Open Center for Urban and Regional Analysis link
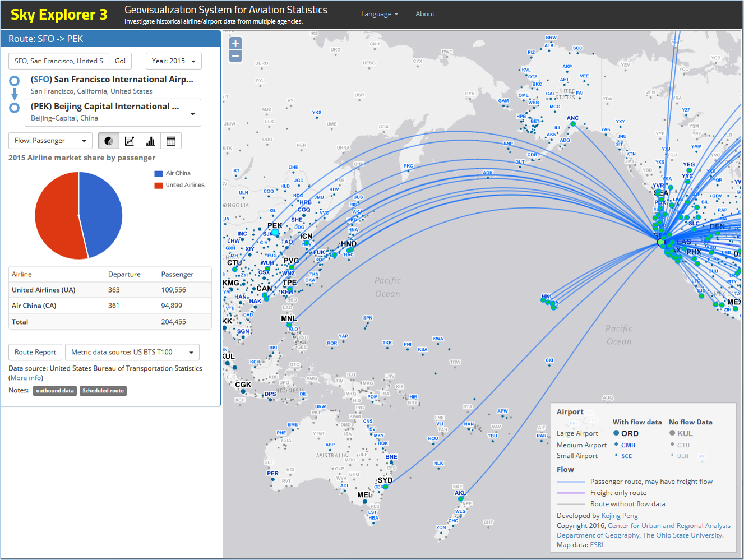This screenshot has width=744, height=560. (x=669, y=526)
